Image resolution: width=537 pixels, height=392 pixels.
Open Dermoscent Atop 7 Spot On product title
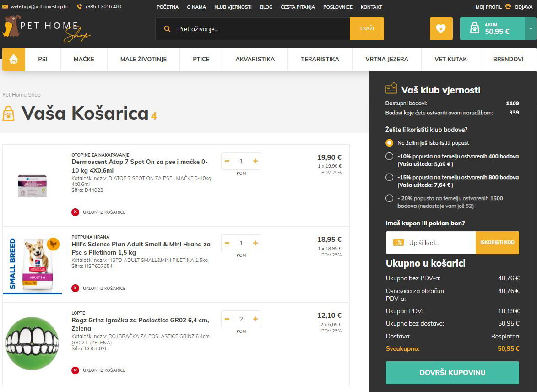pos(140,166)
